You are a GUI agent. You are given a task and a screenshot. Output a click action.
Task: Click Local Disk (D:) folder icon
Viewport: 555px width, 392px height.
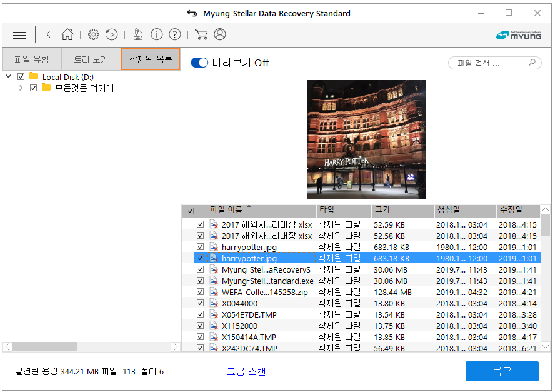[x=34, y=76]
